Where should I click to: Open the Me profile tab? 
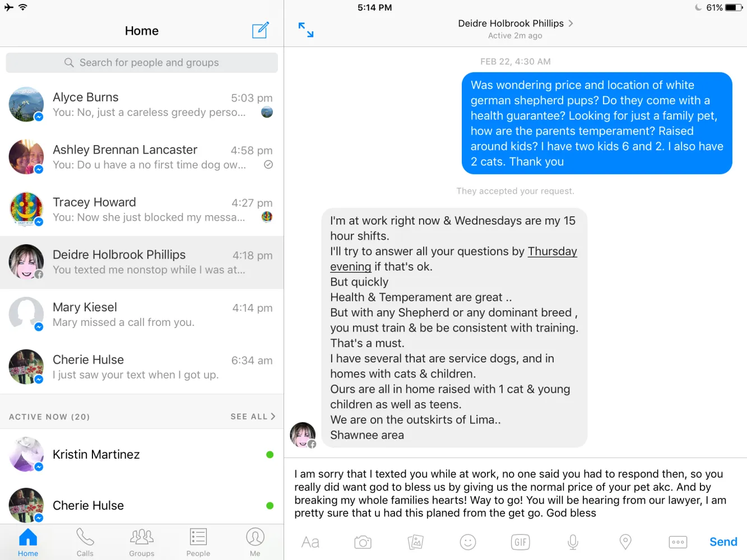coord(255,543)
